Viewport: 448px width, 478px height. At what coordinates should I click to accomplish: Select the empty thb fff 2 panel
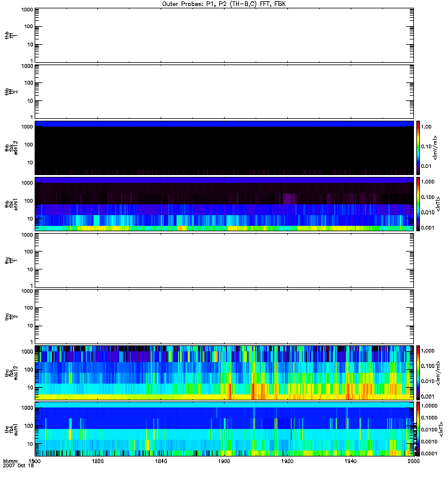(224, 91)
